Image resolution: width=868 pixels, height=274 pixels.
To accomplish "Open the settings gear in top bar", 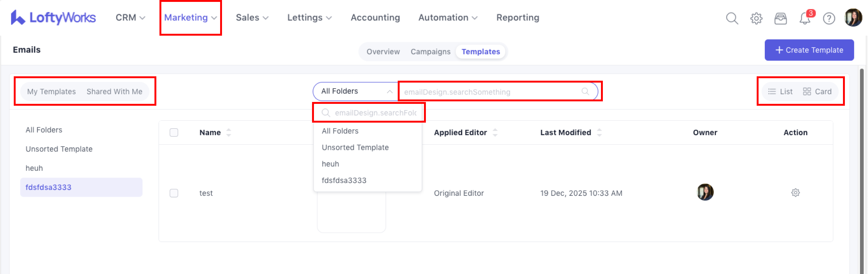I will (x=756, y=18).
